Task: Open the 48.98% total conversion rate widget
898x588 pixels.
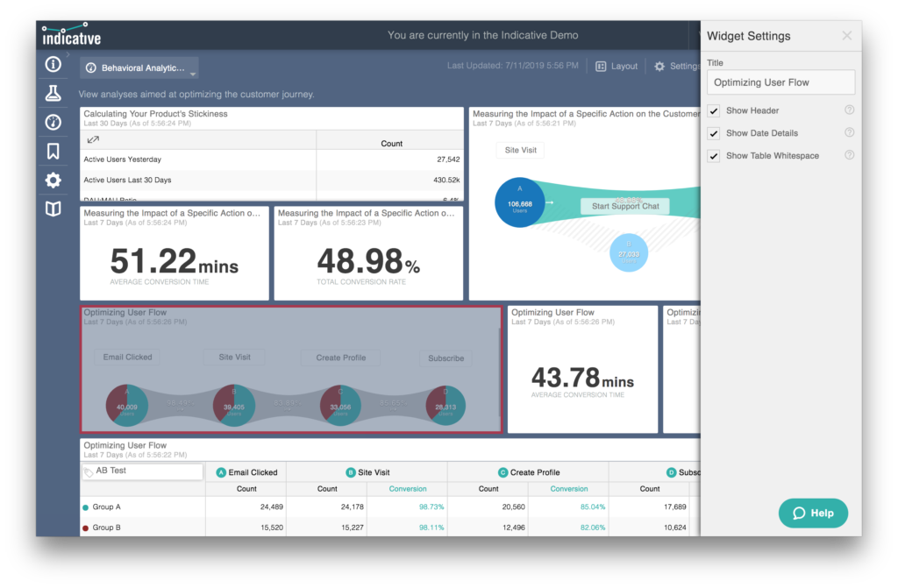Action: point(368,253)
